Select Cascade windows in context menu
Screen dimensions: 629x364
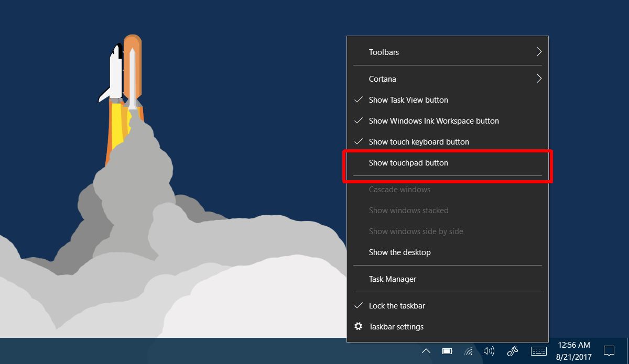click(x=448, y=190)
